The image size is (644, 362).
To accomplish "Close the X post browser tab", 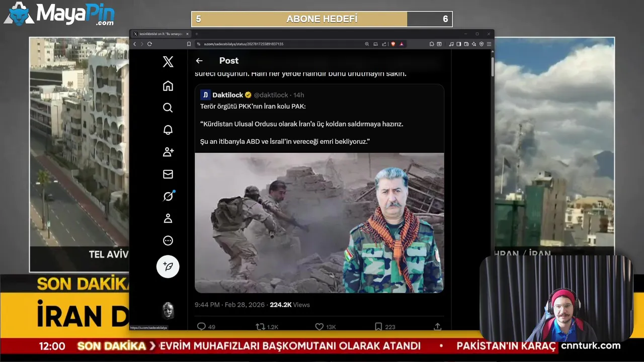I will [188, 34].
